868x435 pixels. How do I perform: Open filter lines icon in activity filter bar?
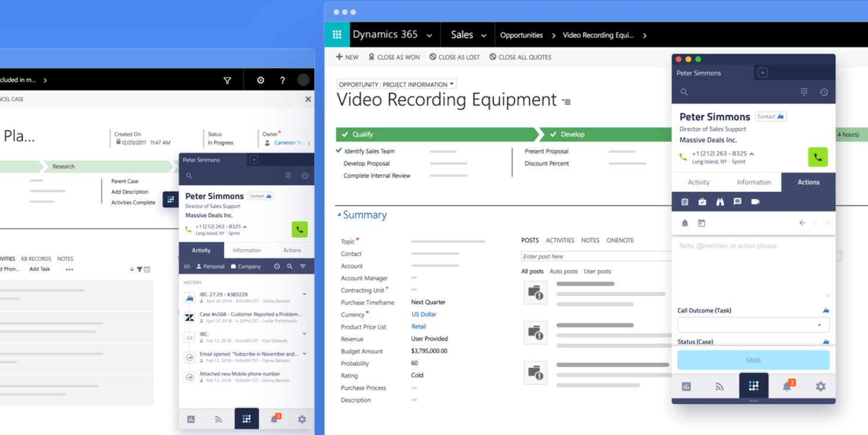(x=303, y=267)
